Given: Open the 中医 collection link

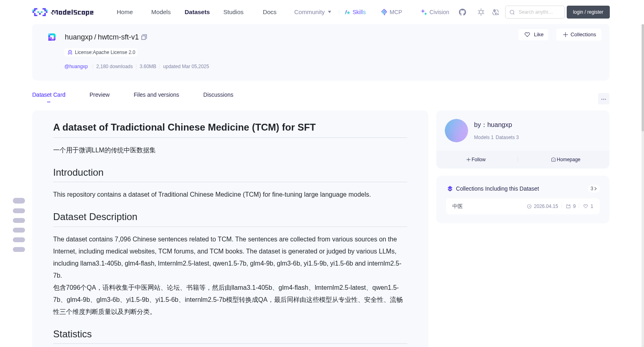Looking at the screenshot, I should point(458,206).
